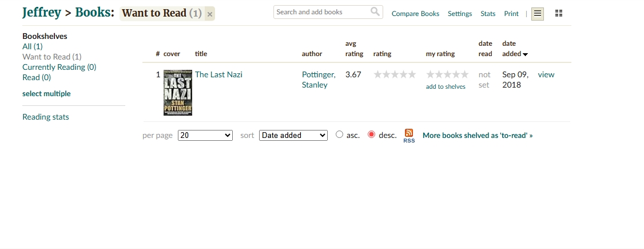644x249 pixels.
Task: Click the date added sort arrow
Action: (x=525, y=54)
